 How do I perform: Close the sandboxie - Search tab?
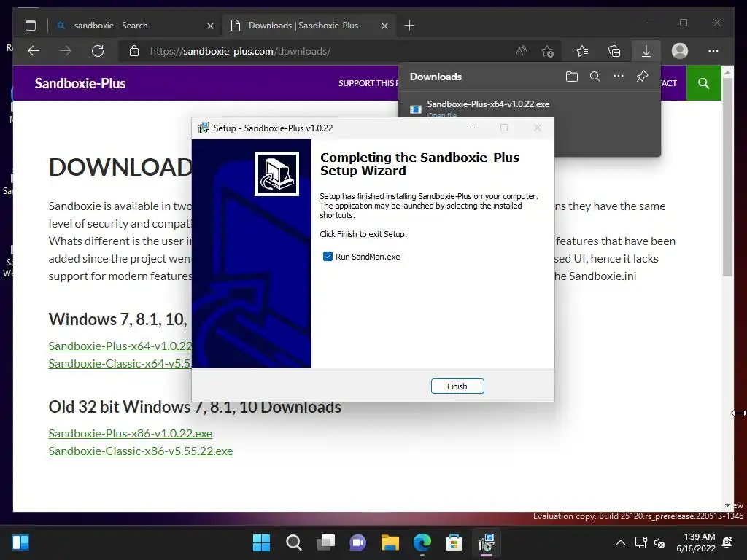(x=210, y=26)
